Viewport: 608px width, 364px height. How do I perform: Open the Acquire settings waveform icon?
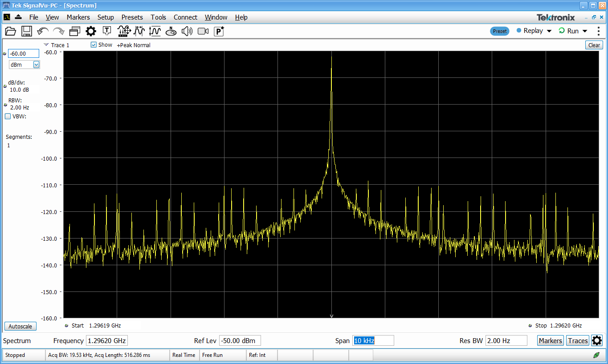(123, 31)
